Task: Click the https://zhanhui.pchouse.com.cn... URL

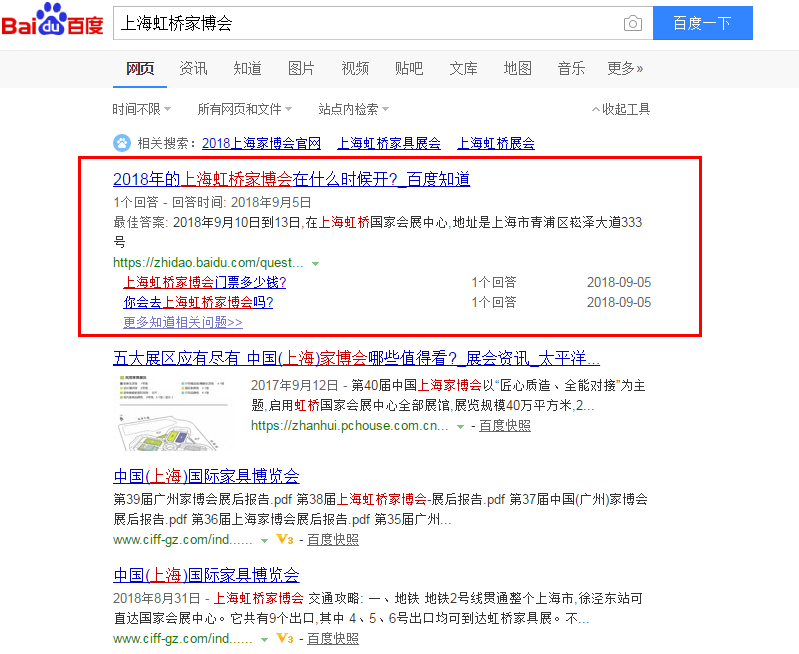Action: [x=350, y=426]
